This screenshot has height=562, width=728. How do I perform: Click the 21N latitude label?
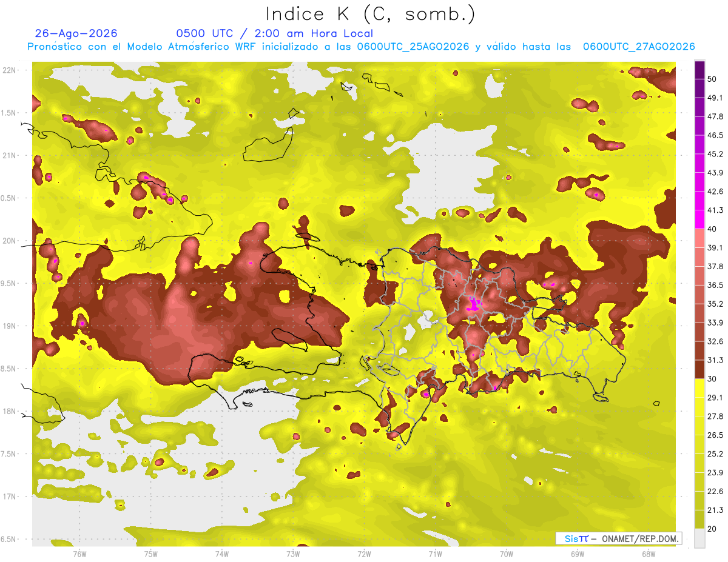point(8,155)
